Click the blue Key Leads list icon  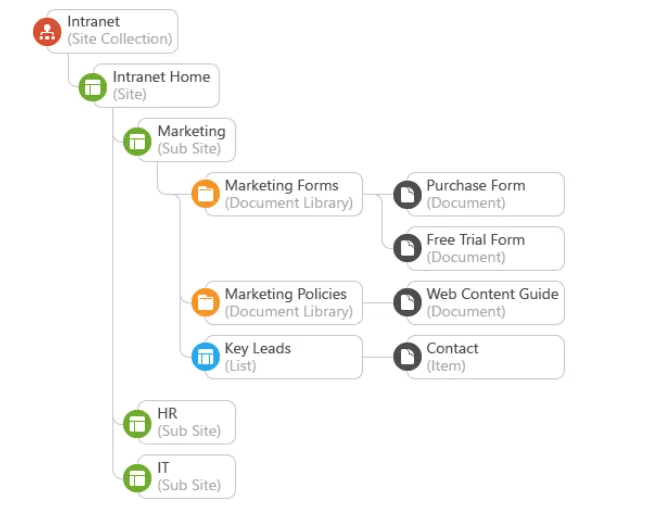(x=206, y=356)
